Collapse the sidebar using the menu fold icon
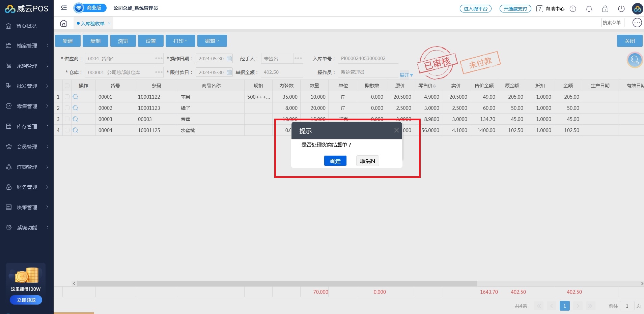 tap(64, 8)
